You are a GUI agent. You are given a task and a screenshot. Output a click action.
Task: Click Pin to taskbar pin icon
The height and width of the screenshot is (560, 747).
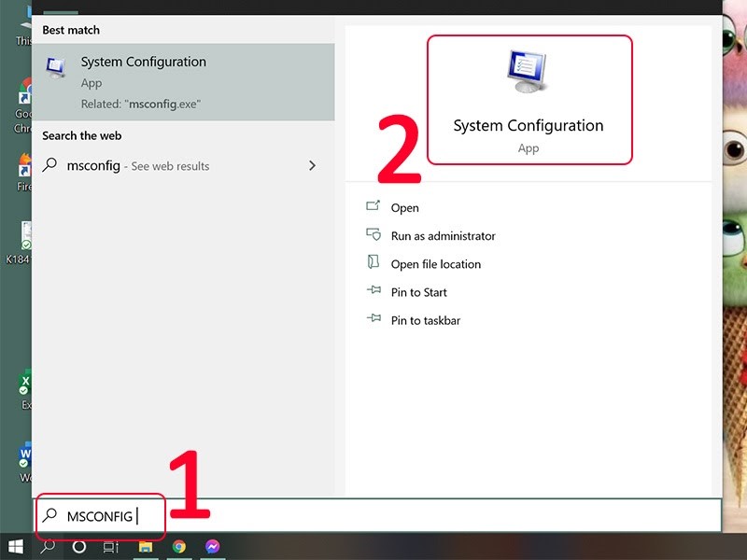[x=374, y=317]
